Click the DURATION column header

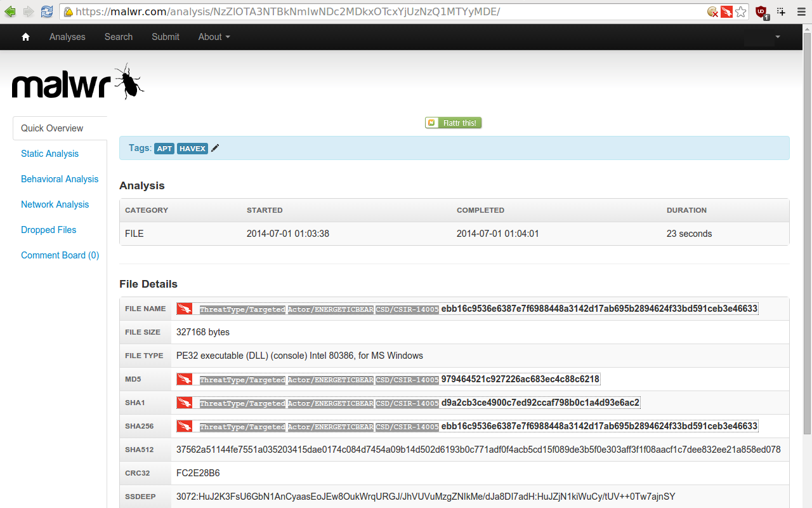[686, 210]
